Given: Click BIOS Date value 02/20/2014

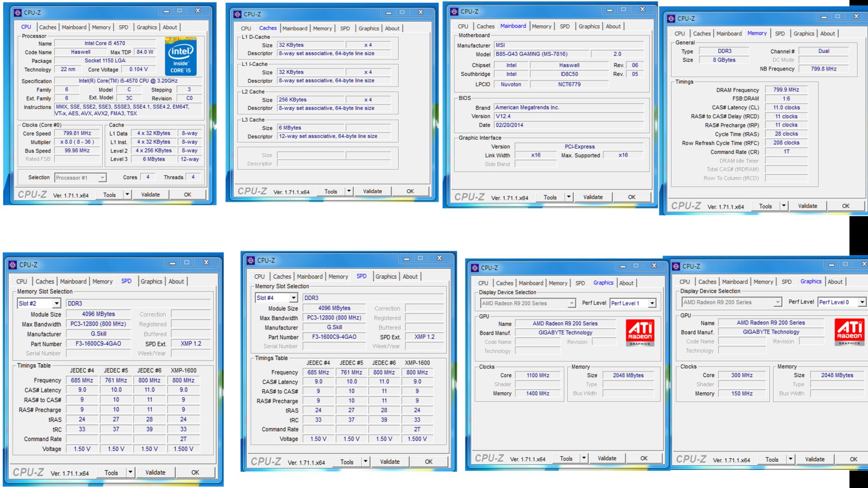Looking at the screenshot, I should pos(569,125).
